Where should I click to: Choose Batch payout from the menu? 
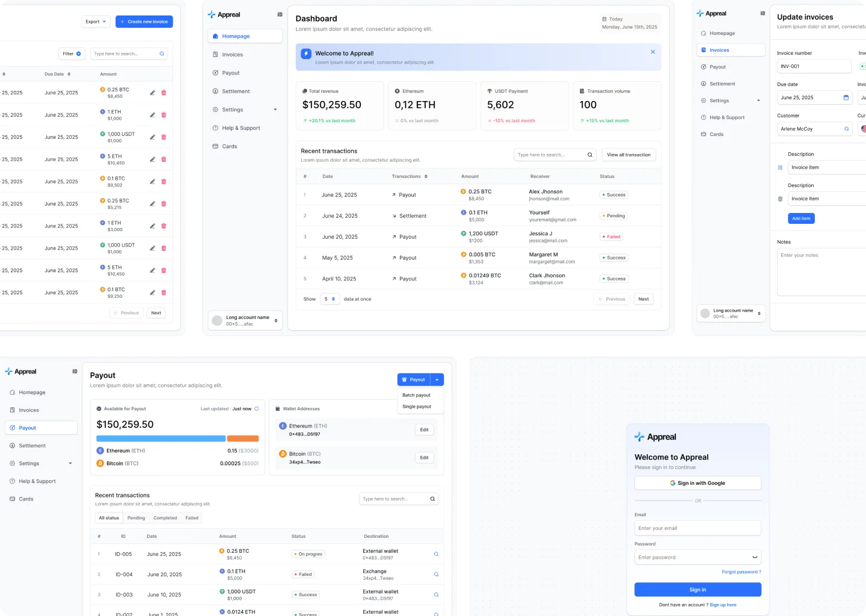(x=416, y=395)
